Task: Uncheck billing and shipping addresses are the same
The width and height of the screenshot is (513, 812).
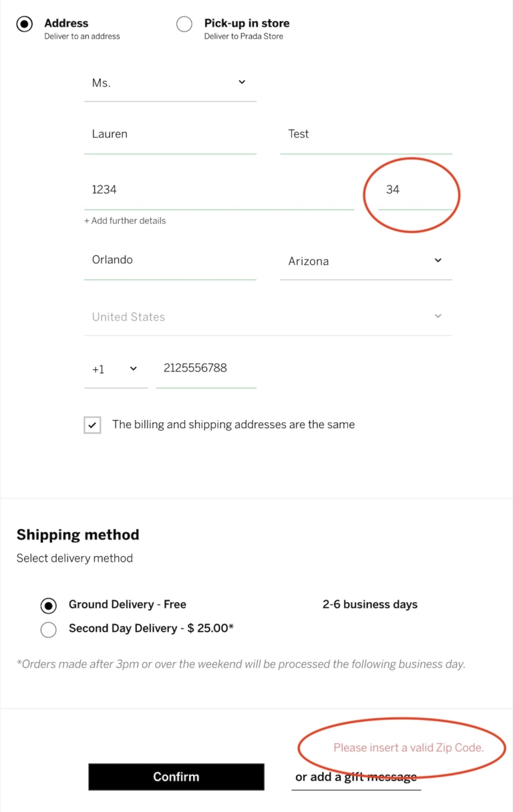Action: tap(92, 425)
